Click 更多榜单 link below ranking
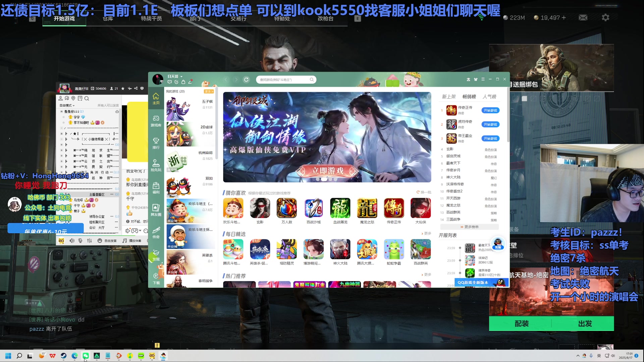Screen dimensions: 644x362 tap(470, 227)
